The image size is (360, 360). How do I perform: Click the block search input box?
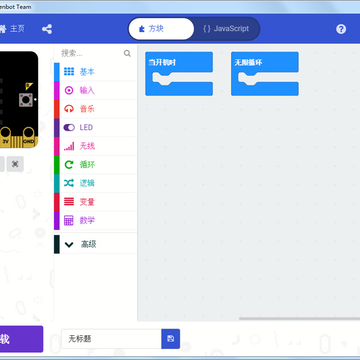(92, 53)
